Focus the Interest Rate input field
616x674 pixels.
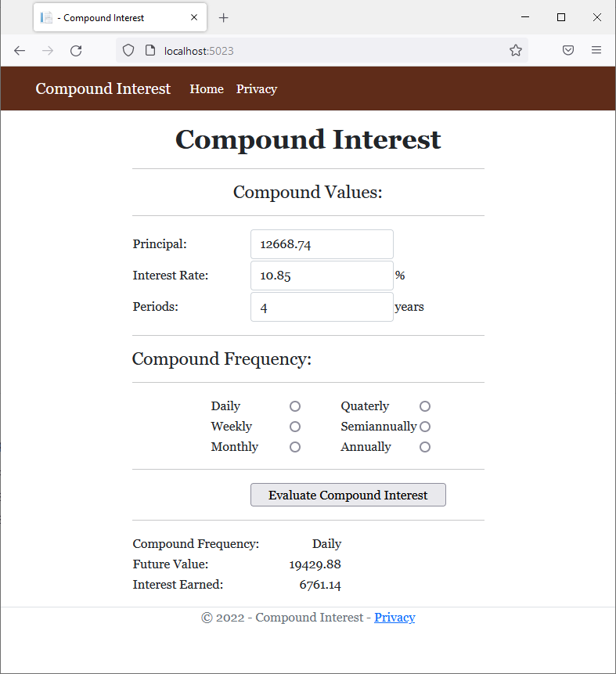[322, 276]
